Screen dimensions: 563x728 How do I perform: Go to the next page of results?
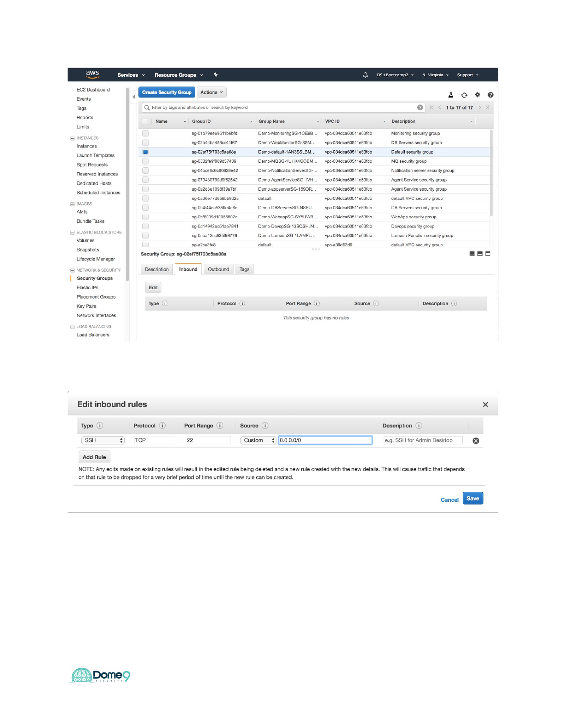coord(480,108)
